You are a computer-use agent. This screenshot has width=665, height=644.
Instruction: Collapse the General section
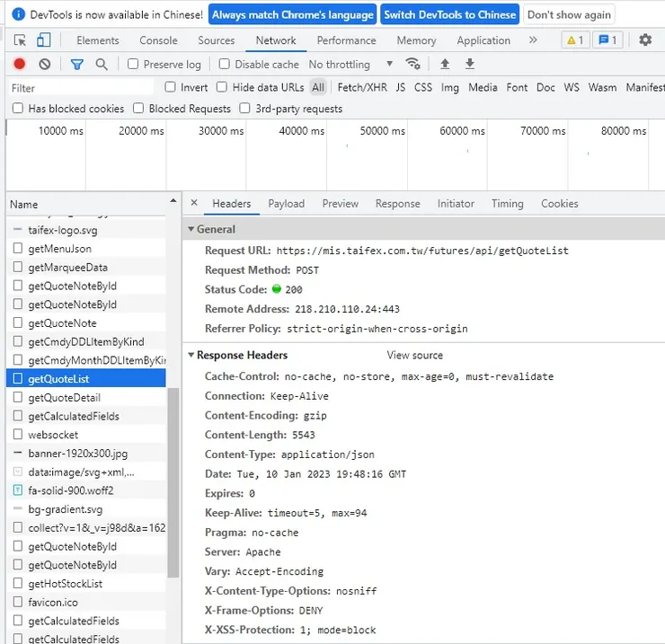pyautogui.click(x=191, y=230)
